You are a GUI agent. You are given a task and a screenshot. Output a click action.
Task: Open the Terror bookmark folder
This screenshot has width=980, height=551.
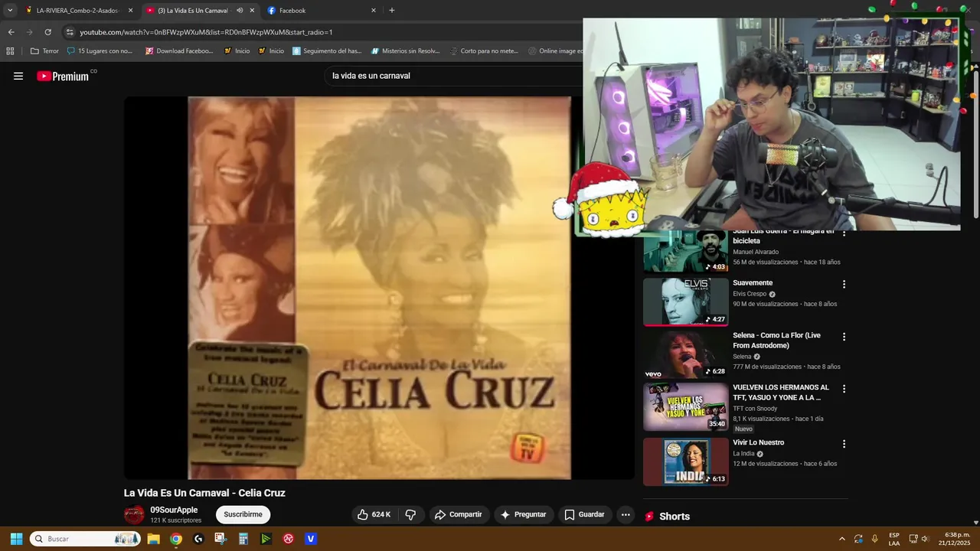pos(44,51)
